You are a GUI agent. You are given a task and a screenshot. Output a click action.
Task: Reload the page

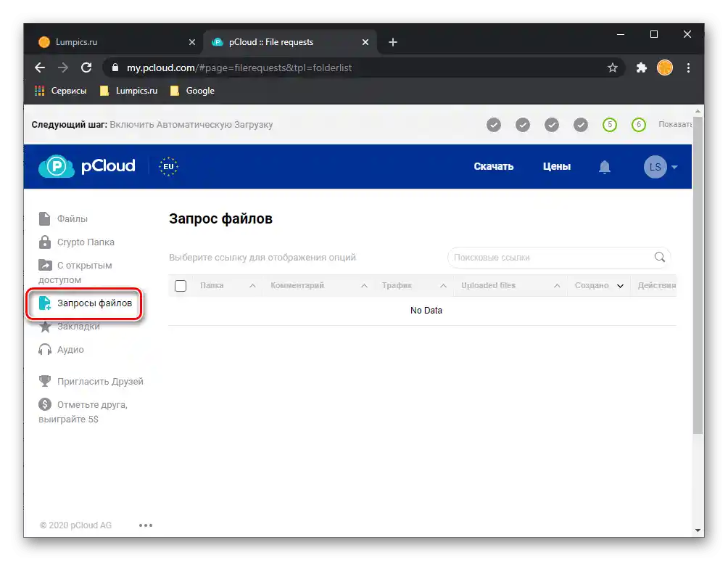point(86,68)
